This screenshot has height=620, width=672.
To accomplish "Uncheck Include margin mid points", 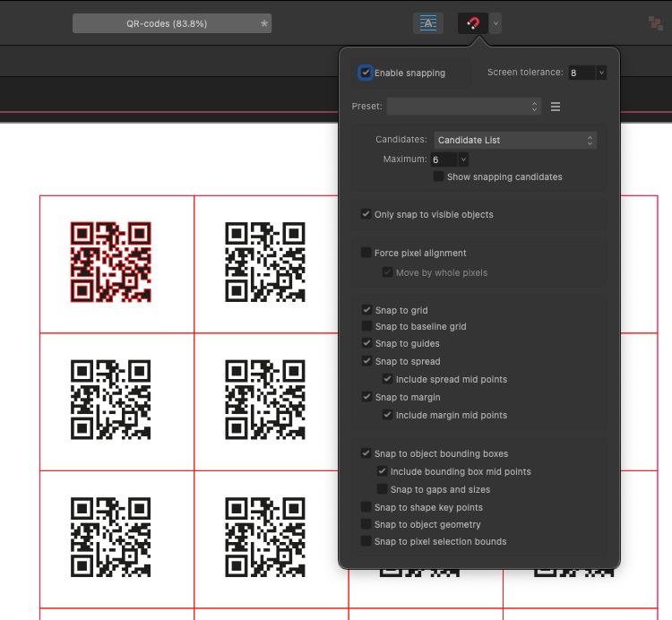I will pyautogui.click(x=387, y=415).
